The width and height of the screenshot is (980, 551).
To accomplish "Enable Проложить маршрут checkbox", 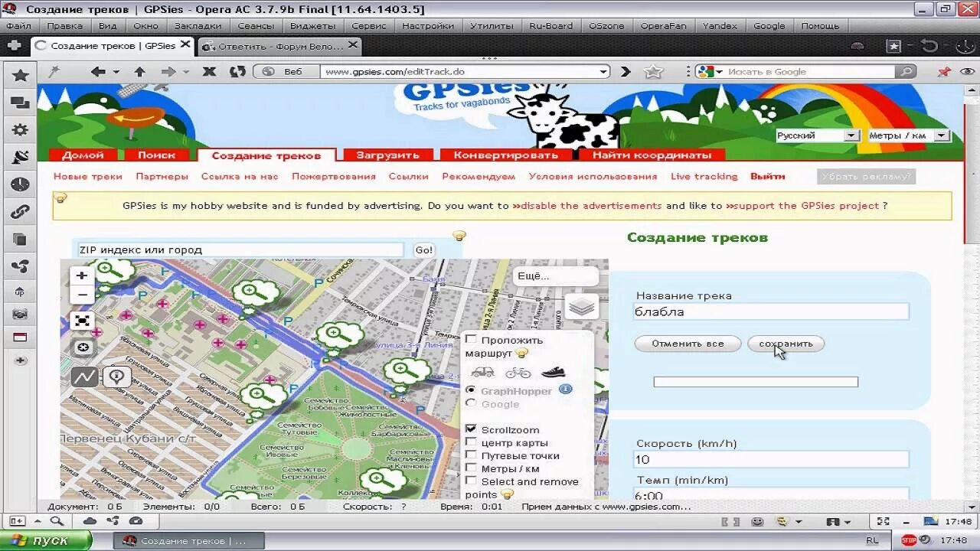I will (471, 340).
